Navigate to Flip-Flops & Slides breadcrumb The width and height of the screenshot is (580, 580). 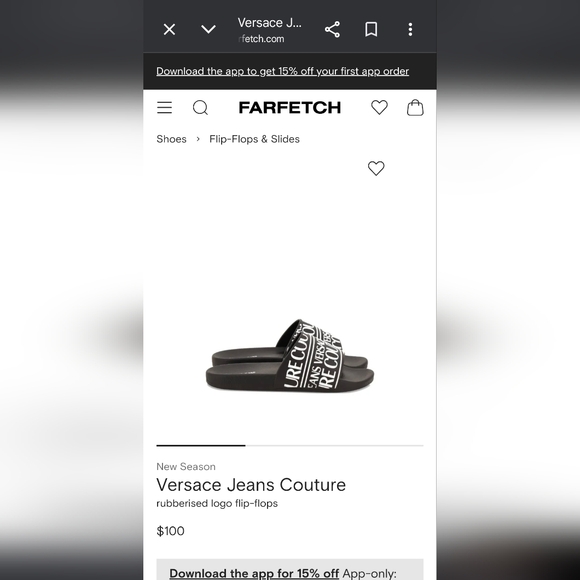tap(254, 139)
